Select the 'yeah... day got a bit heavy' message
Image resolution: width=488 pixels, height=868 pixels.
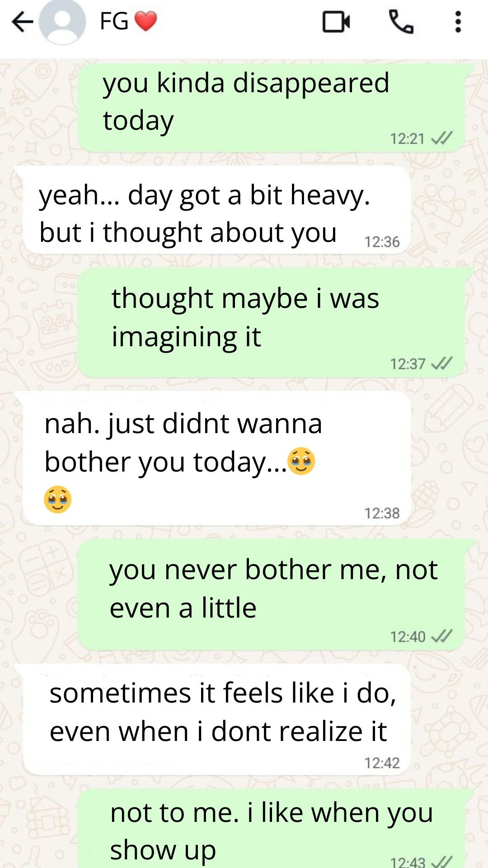click(x=217, y=209)
